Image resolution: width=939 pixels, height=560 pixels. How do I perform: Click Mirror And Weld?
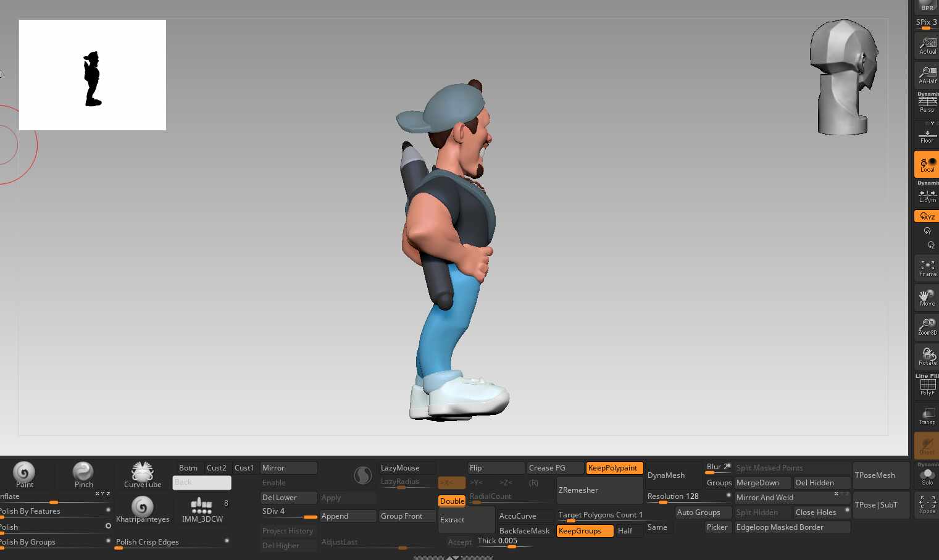793,498
